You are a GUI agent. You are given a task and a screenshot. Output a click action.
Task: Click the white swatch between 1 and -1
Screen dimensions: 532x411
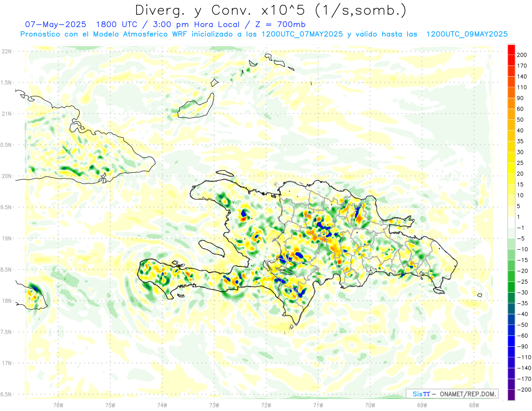(511, 223)
